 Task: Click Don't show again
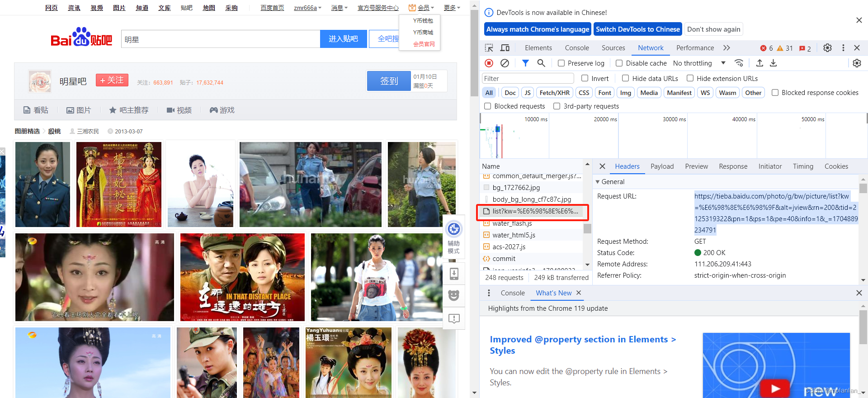pyautogui.click(x=713, y=29)
